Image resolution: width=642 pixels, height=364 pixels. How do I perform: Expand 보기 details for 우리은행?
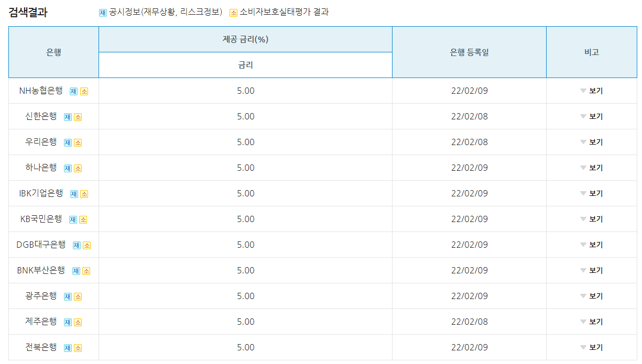pyautogui.click(x=591, y=142)
